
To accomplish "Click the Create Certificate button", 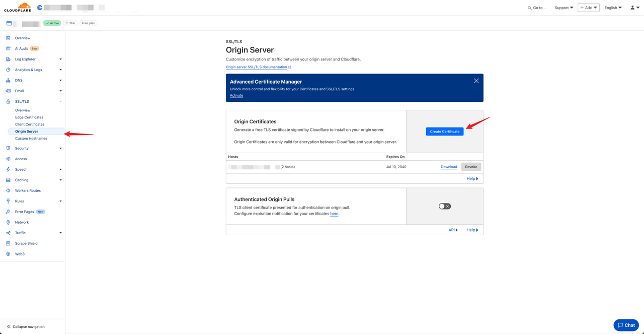I will point(444,131).
